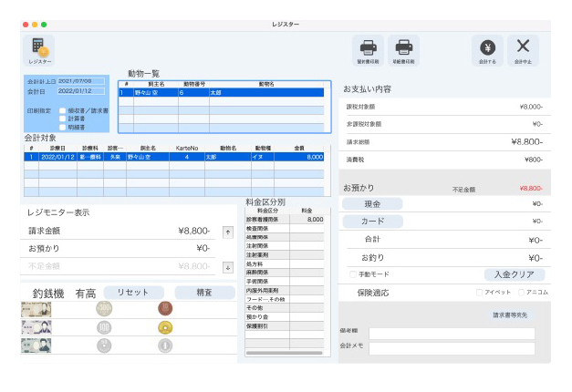Screen dimensions: 572x392
Task: Tick the アイペット insurance checkbox
Action: pos(479,292)
